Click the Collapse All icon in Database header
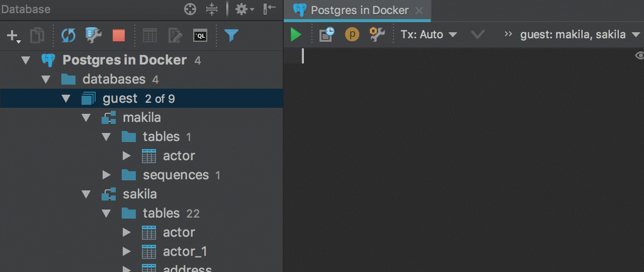This screenshot has width=644, height=272. coord(212,9)
